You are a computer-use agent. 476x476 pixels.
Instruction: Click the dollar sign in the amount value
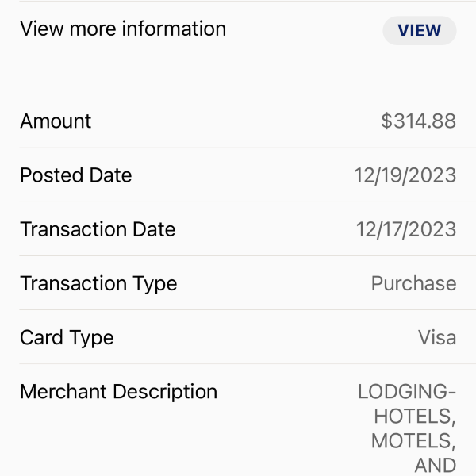(387, 121)
